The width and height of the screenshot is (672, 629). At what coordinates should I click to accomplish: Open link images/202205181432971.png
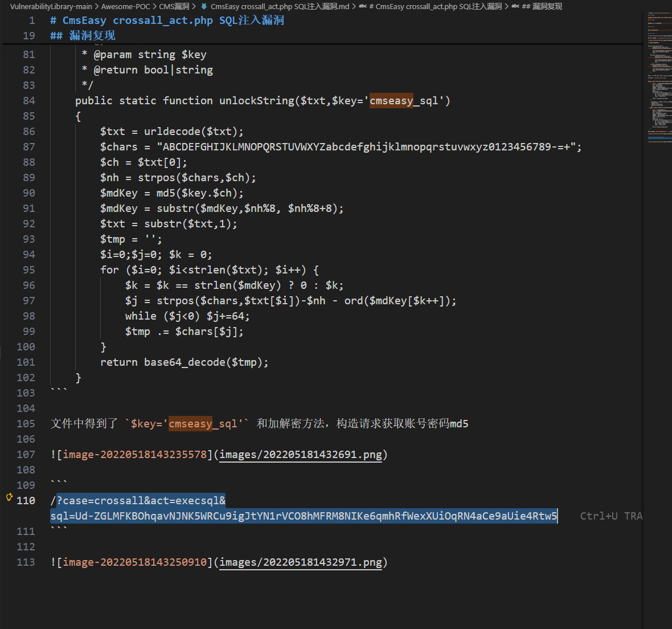301,562
